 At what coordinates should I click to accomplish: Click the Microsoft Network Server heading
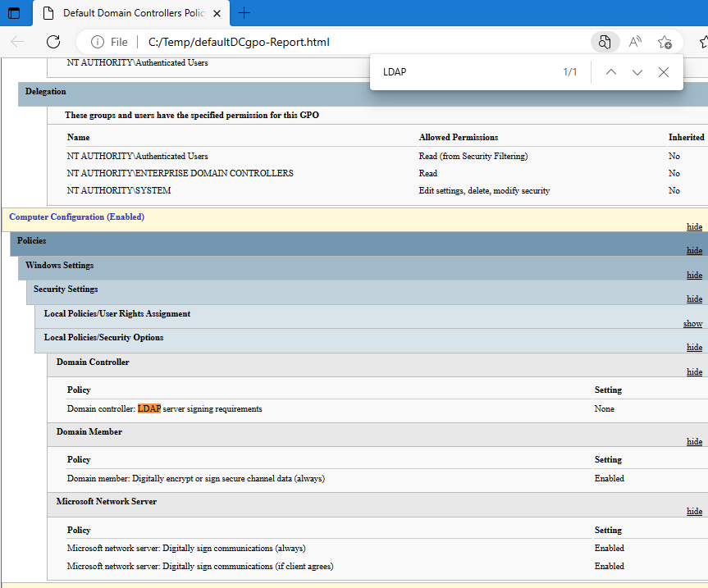[106, 501]
